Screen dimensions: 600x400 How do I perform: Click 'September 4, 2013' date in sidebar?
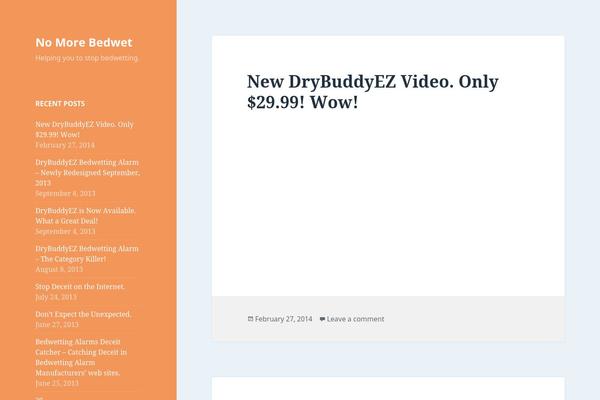click(65, 231)
